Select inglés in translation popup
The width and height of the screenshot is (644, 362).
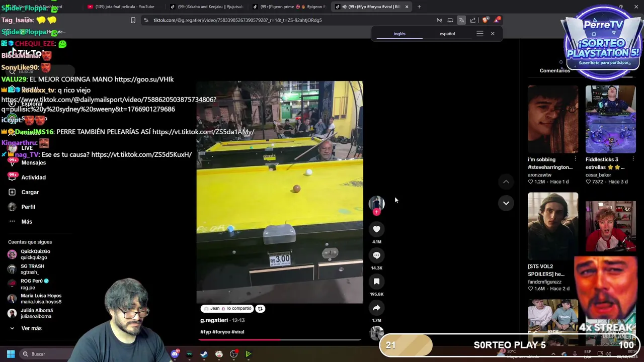(399, 34)
